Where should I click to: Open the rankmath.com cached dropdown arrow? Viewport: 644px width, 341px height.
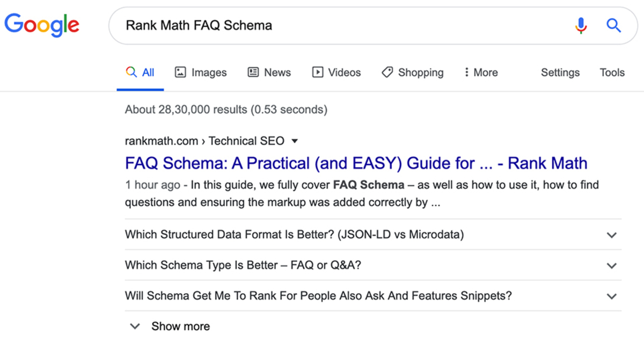tap(294, 141)
